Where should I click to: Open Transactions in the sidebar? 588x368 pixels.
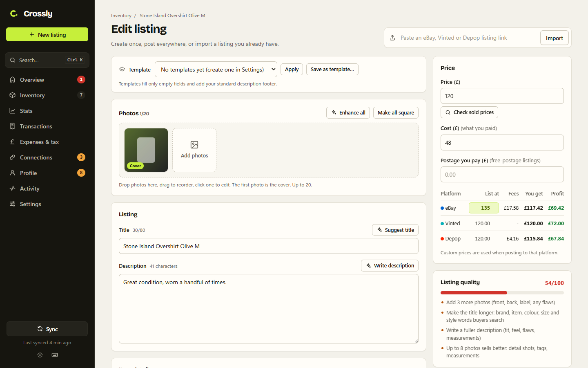pos(47,126)
